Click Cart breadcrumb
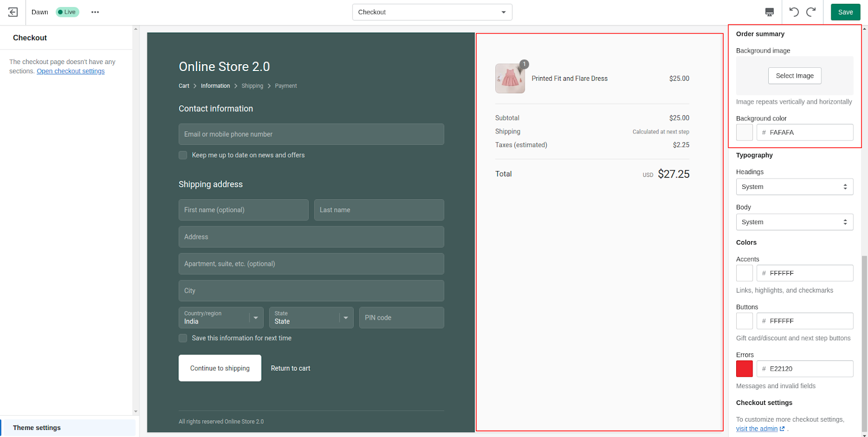 184,86
